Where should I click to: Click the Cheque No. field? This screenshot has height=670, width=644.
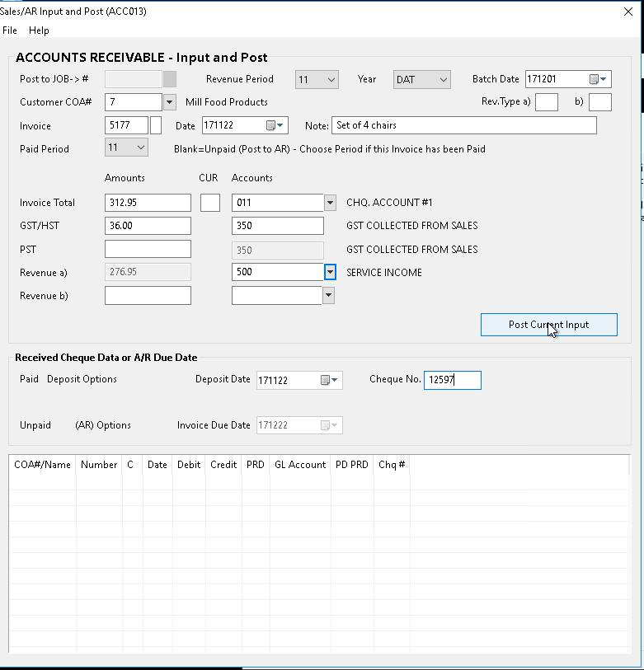pos(453,380)
